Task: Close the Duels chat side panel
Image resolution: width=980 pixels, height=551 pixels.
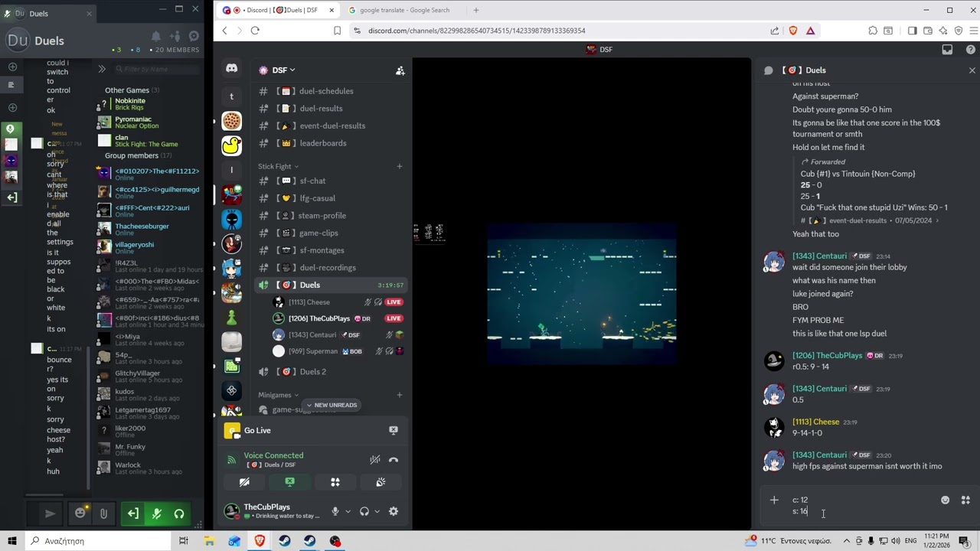Action: tap(972, 70)
